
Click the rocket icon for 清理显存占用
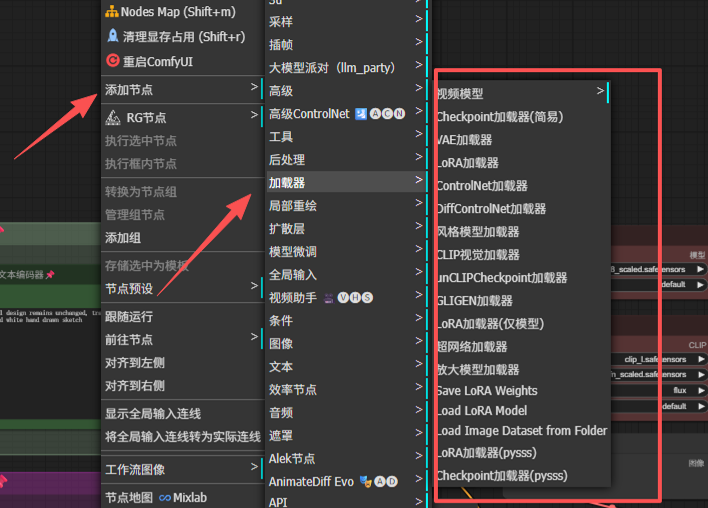(x=112, y=36)
